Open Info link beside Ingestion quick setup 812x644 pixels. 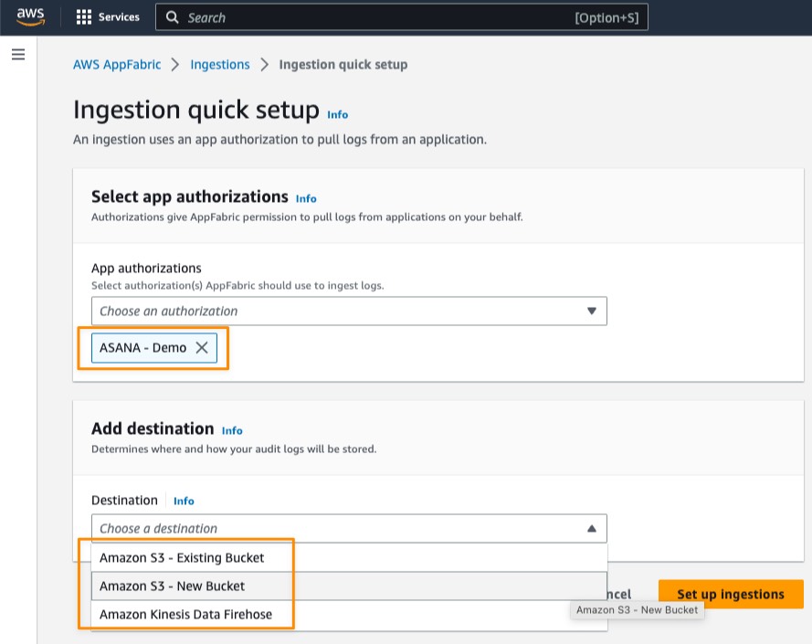click(338, 114)
